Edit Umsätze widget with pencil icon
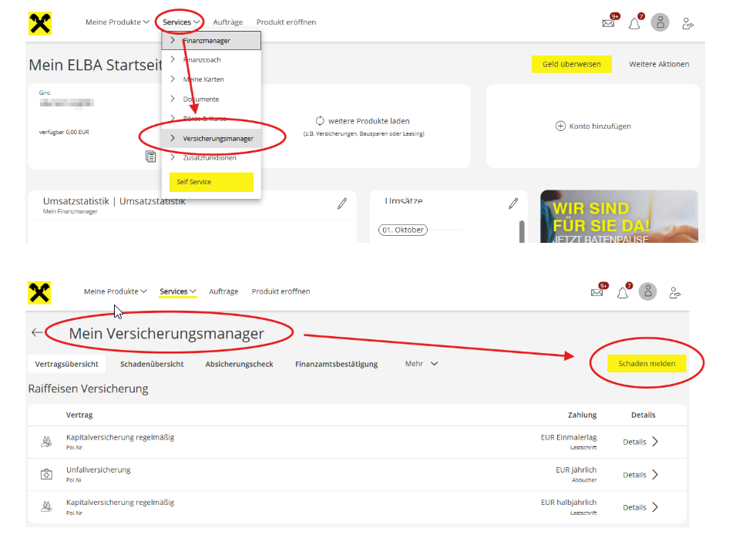 [x=513, y=204]
